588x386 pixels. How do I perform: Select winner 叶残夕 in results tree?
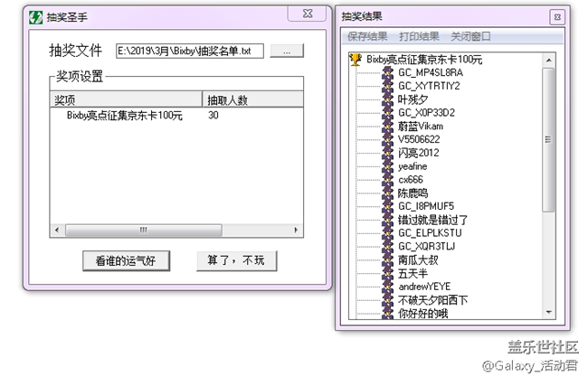(x=413, y=99)
